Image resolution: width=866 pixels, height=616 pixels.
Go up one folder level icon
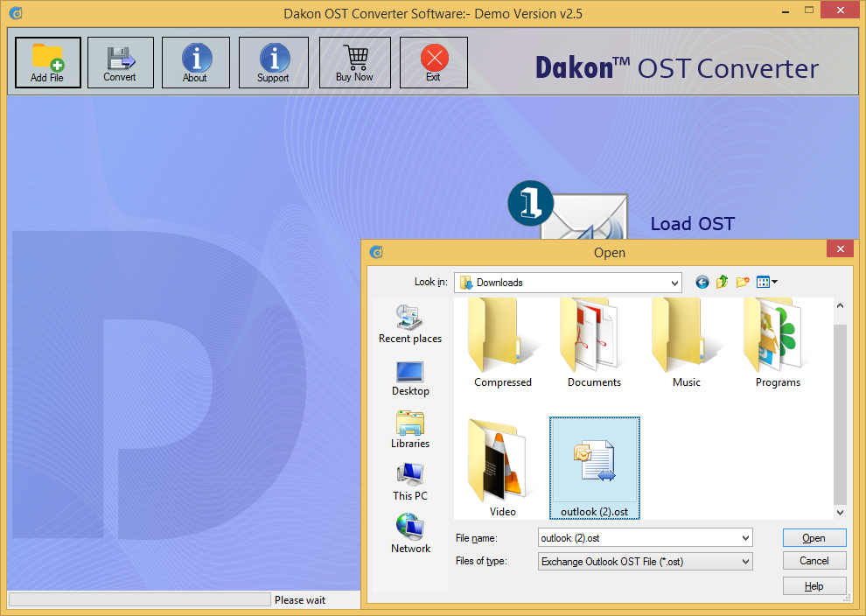tap(722, 283)
